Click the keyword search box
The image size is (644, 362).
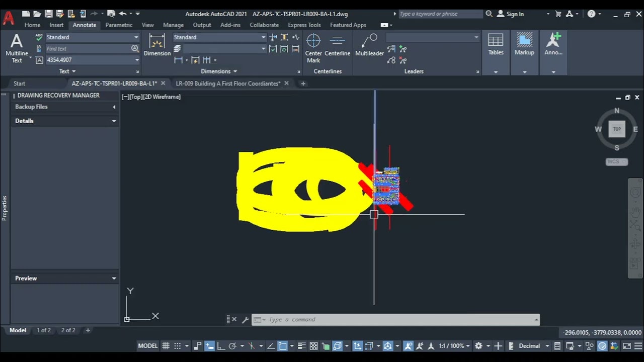[440, 14]
